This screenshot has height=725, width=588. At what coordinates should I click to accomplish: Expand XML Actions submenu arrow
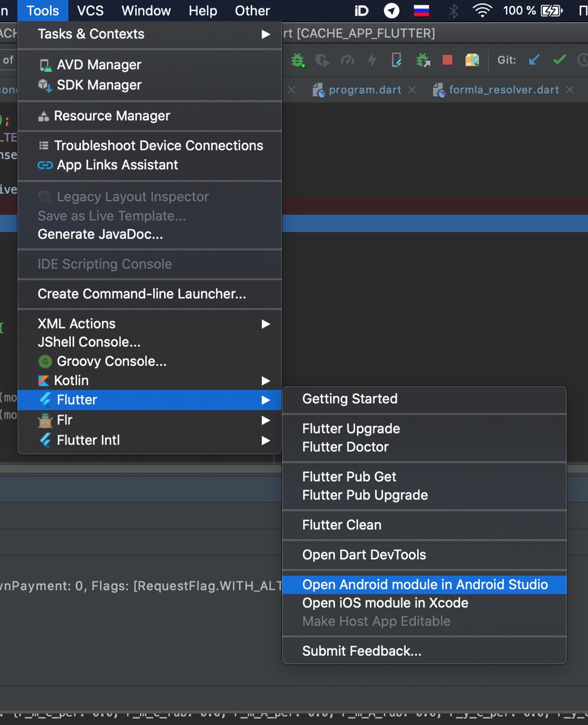tap(265, 324)
